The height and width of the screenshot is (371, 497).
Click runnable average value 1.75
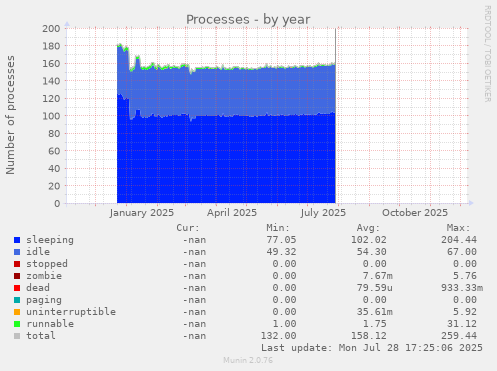(x=375, y=324)
